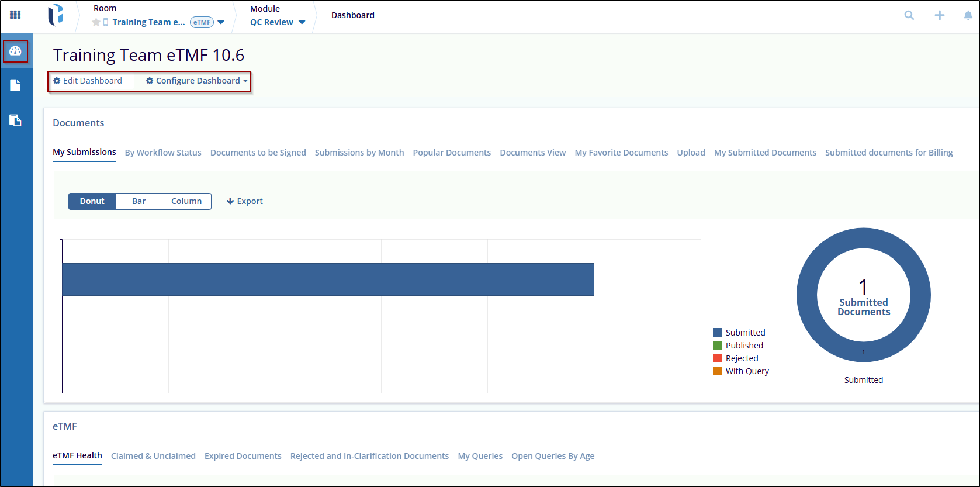Favorite the room with the star icon
Viewport: 980px width, 487px height.
(x=96, y=22)
